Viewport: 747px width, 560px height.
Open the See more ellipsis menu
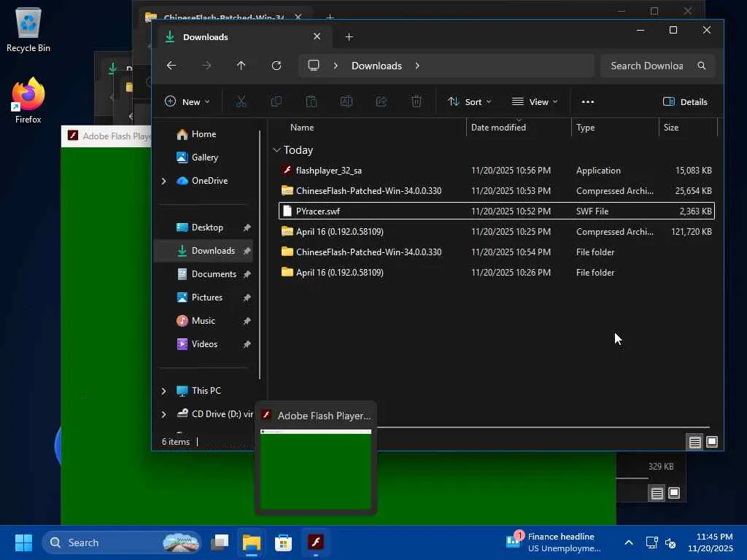pos(588,101)
